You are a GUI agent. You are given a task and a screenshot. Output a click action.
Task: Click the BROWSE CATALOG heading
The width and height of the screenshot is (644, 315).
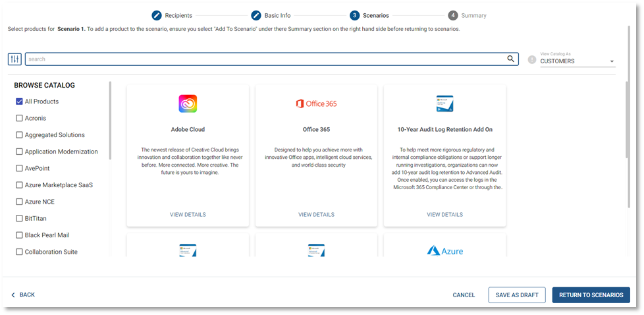pos(44,86)
